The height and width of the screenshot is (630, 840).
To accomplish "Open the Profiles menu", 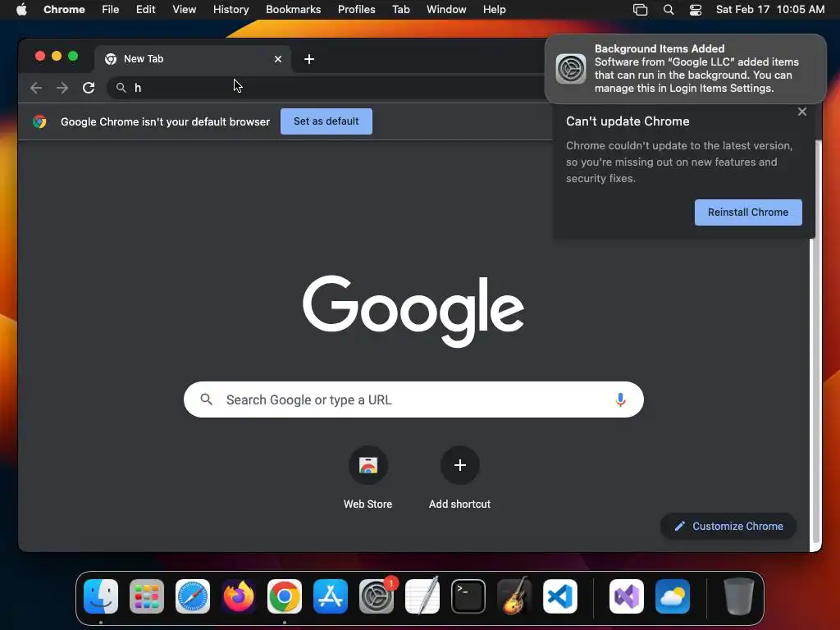I will click(357, 10).
